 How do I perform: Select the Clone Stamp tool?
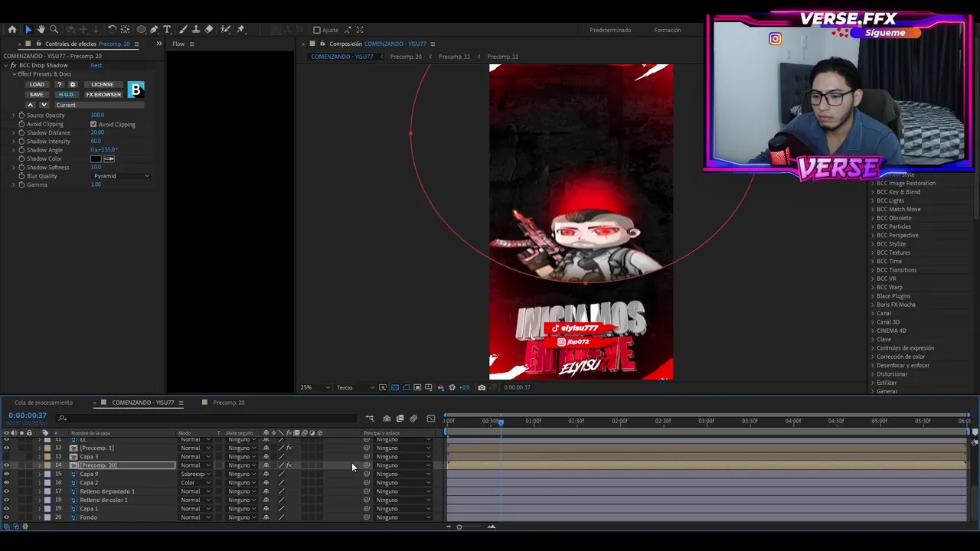coord(195,29)
